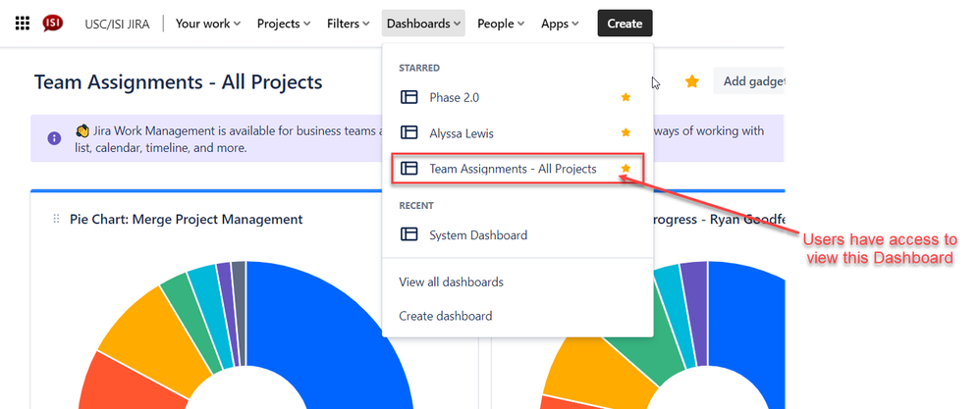Click the Phase 2.0 dashboard icon

pos(408,97)
